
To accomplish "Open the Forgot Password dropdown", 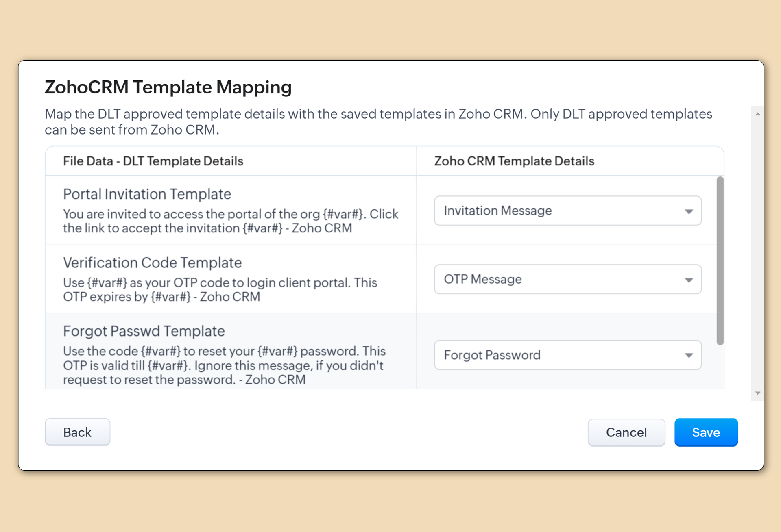I will tap(567, 355).
